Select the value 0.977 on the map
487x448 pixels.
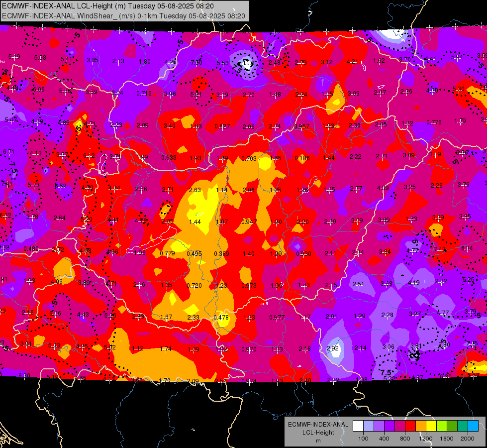[277, 318]
